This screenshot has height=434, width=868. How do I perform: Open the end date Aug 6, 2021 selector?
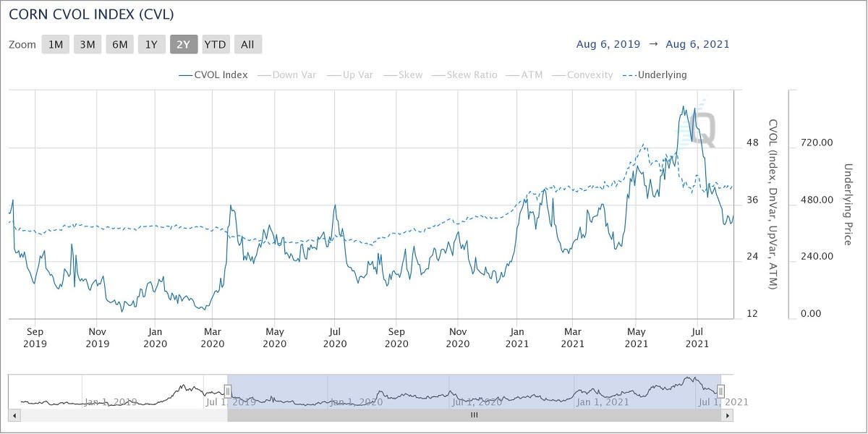point(697,44)
